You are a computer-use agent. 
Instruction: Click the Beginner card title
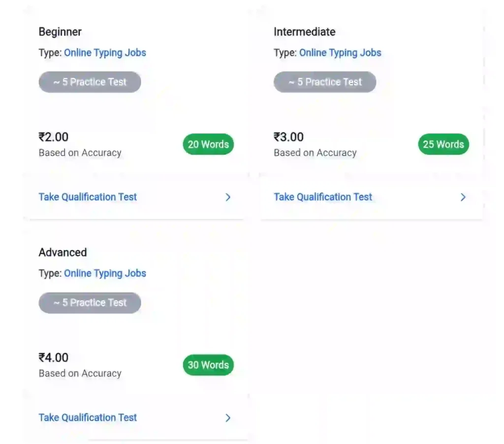click(60, 32)
